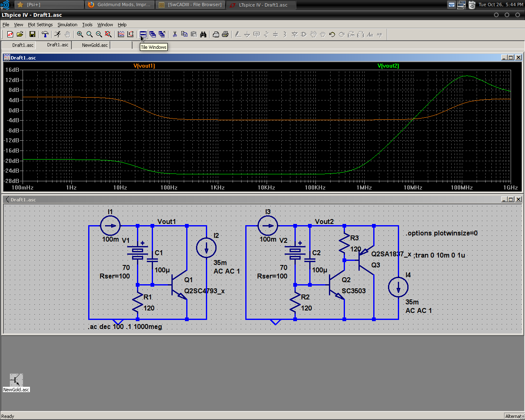Select the Text 'Aa' tool
The height and width of the screenshot is (420, 525).
pos(370,34)
